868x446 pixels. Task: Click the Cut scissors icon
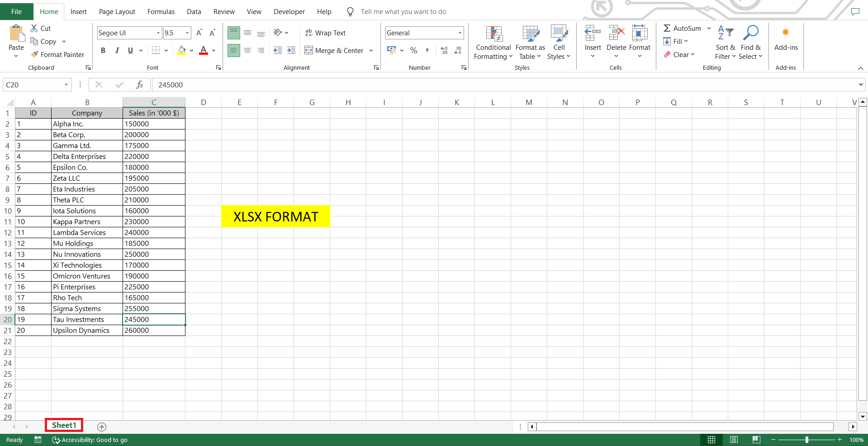coord(34,28)
